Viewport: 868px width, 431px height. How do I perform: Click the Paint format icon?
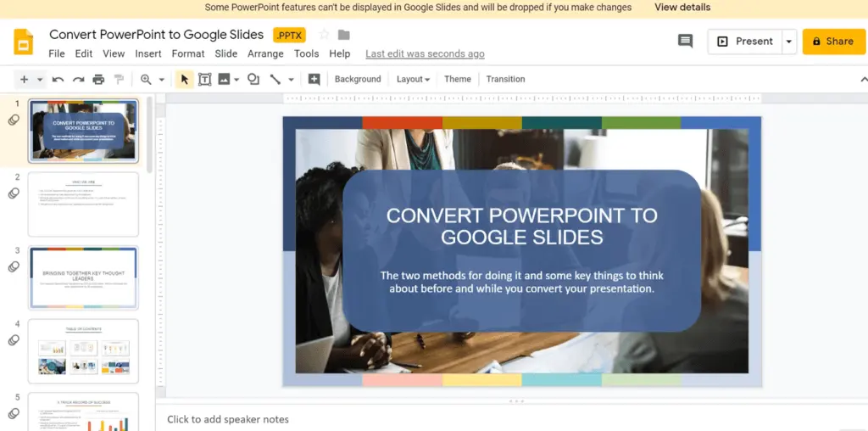[x=119, y=79]
